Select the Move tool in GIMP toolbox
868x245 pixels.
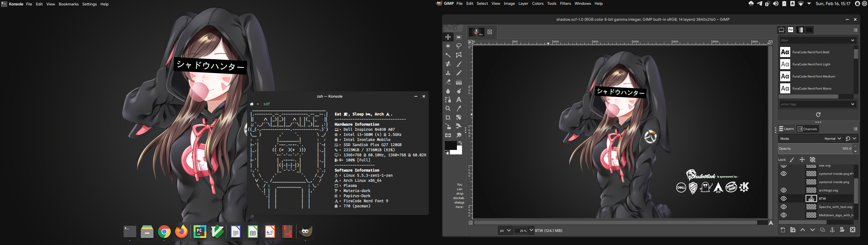[x=448, y=37]
